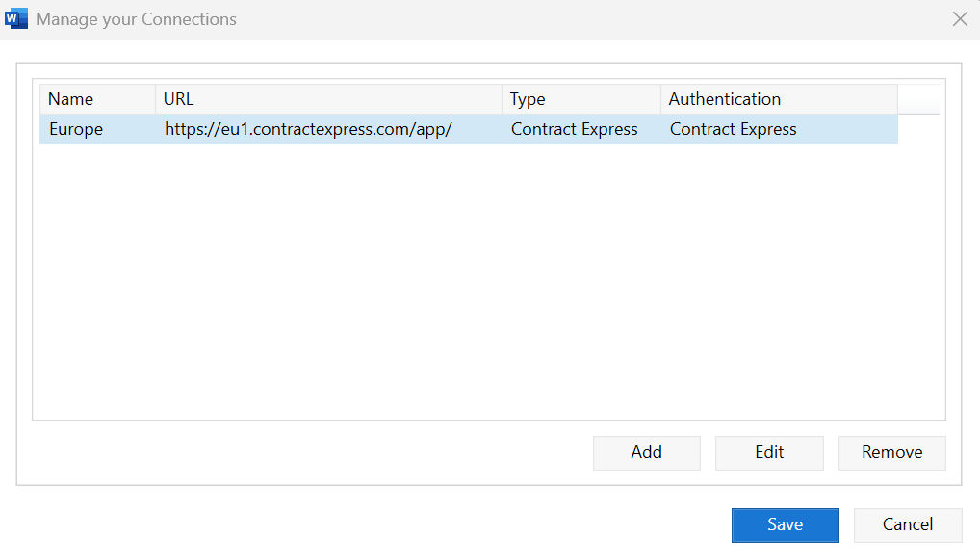Click the eu1.contractexpress.com URL cell
This screenshot has height=560, width=980.
308,129
